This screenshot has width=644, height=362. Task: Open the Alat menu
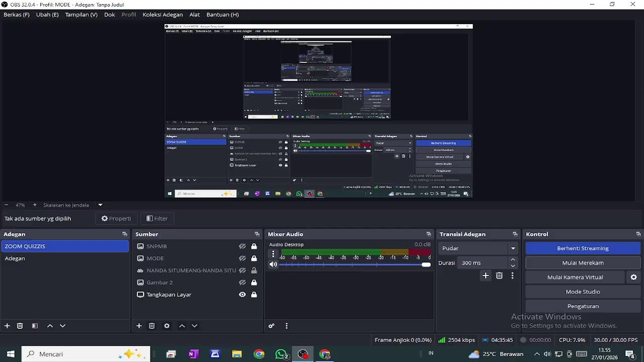click(195, 15)
